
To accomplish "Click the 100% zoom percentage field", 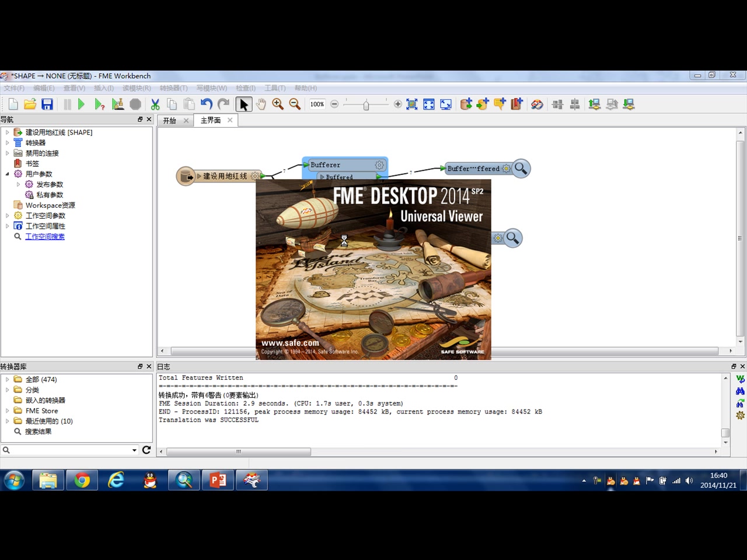I will (x=317, y=104).
